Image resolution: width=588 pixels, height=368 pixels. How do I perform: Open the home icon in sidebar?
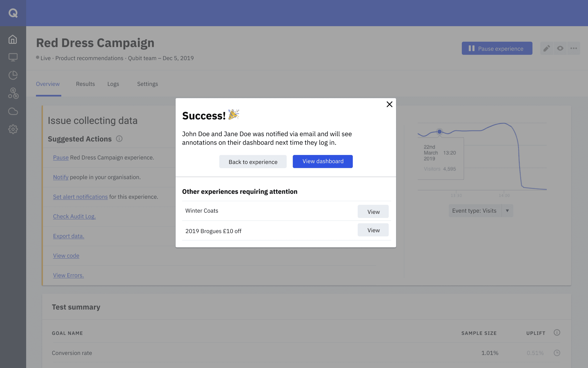click(13, 40)
